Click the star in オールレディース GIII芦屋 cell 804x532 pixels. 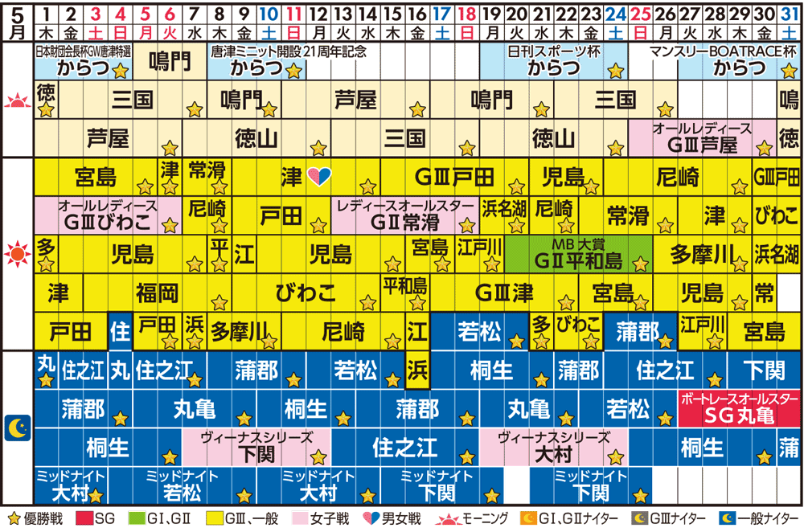(x=764, y=148)
